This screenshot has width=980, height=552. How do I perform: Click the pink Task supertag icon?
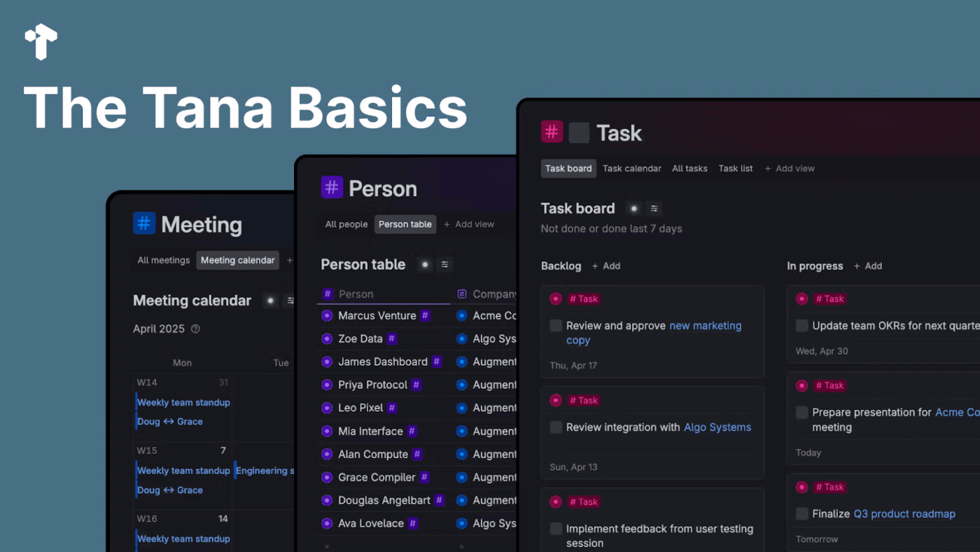click(x=552, y=132)
